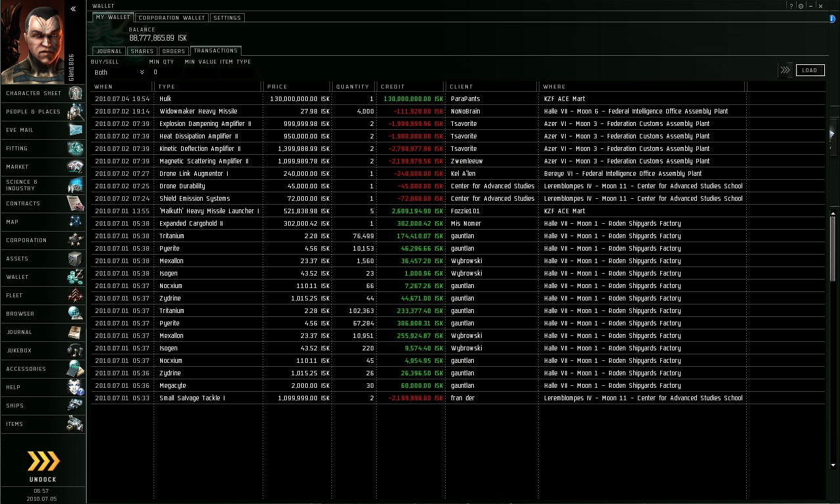Sort by the Quantity column header
The height and width of the screenshot is (504, 840).
coord(354,87)
